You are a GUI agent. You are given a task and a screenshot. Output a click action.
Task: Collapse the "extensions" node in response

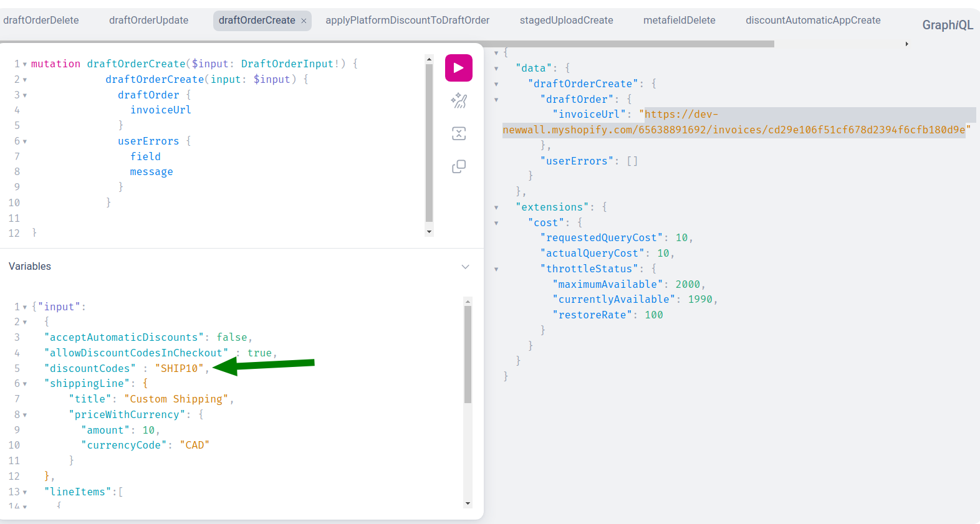point(496,207)
